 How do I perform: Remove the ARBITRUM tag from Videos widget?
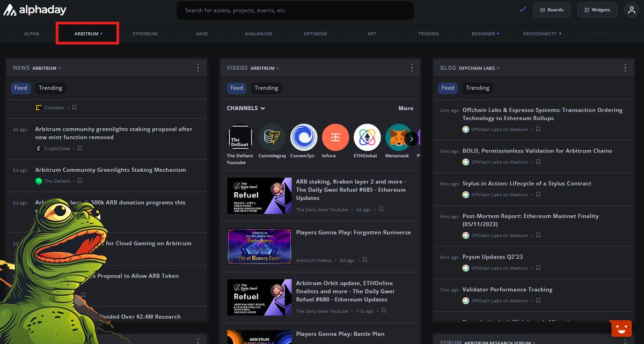(x=278, y=68)
